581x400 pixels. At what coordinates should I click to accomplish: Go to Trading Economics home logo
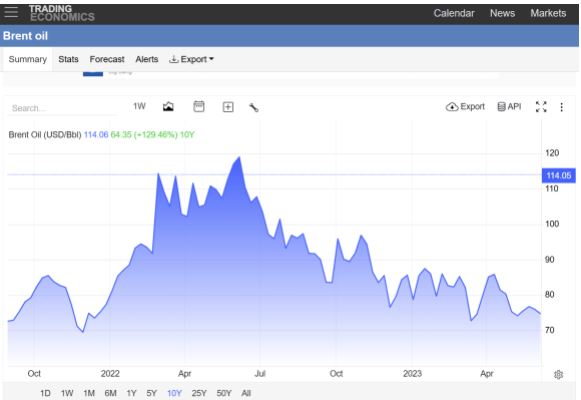point(62,13)
